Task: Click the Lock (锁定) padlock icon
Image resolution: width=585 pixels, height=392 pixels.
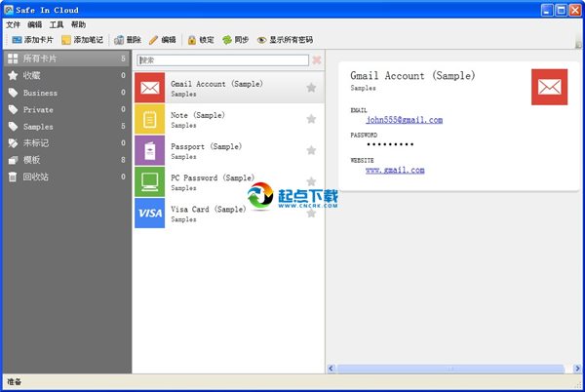Action: click(192, 40)
